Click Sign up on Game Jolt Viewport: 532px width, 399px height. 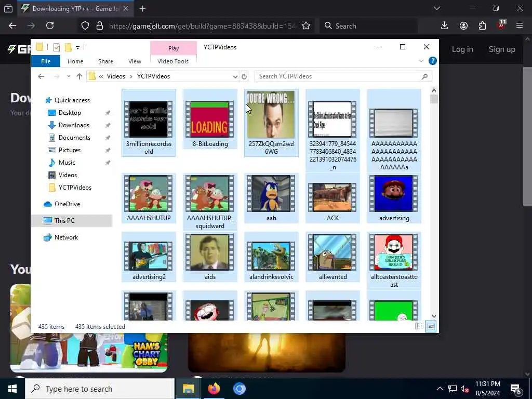502,49
